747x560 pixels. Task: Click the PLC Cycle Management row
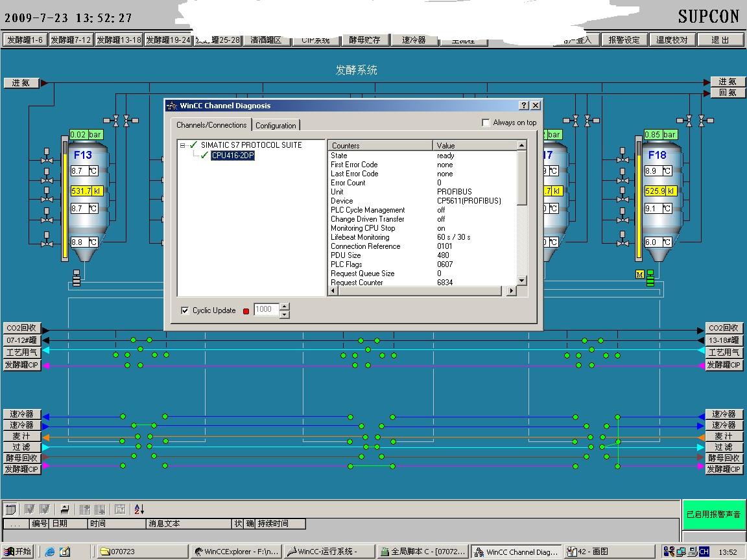[x=423, y=210]
